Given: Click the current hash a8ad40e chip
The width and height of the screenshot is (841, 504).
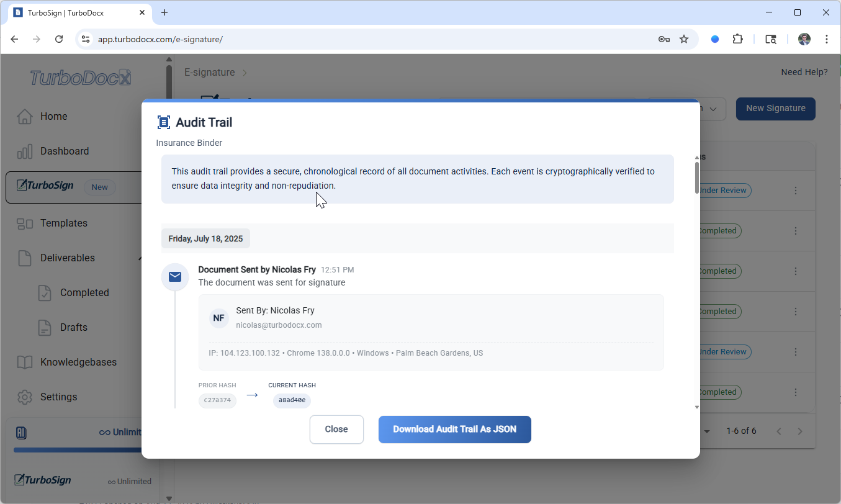Looking at the screenshot, I should point(292,400).
